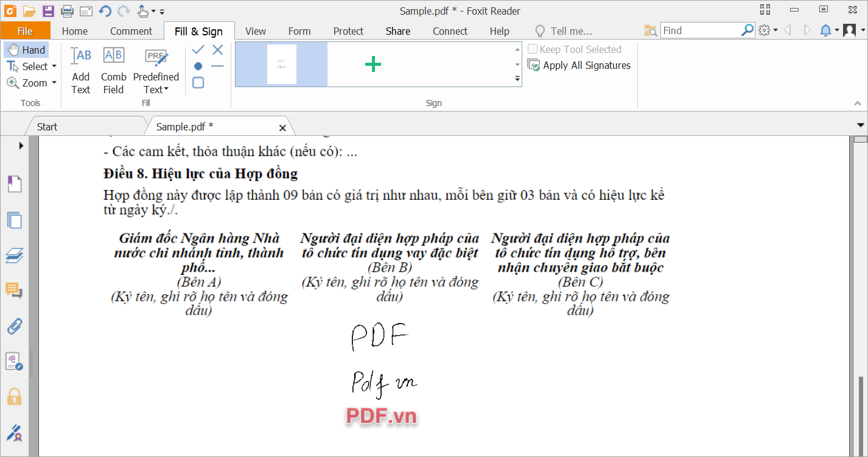Open the Help ribbon tab

click(500, 31)
